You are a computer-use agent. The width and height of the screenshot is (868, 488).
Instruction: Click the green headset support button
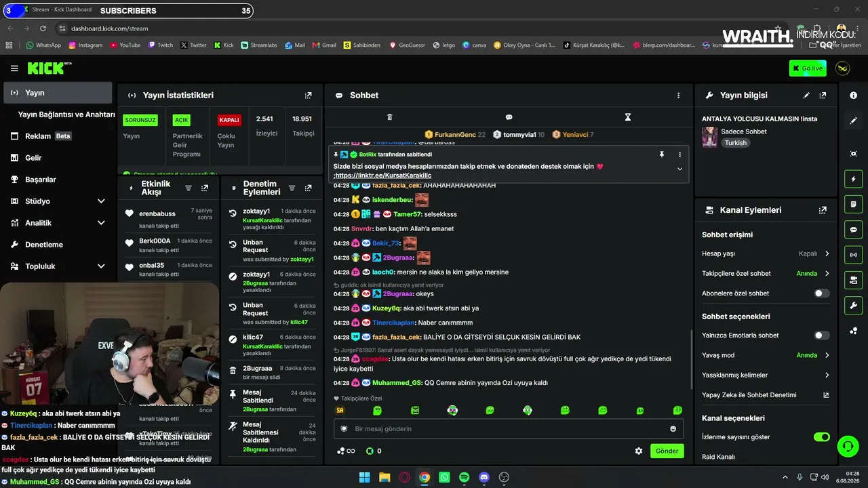pyautogui.click(x=848, y=446)
